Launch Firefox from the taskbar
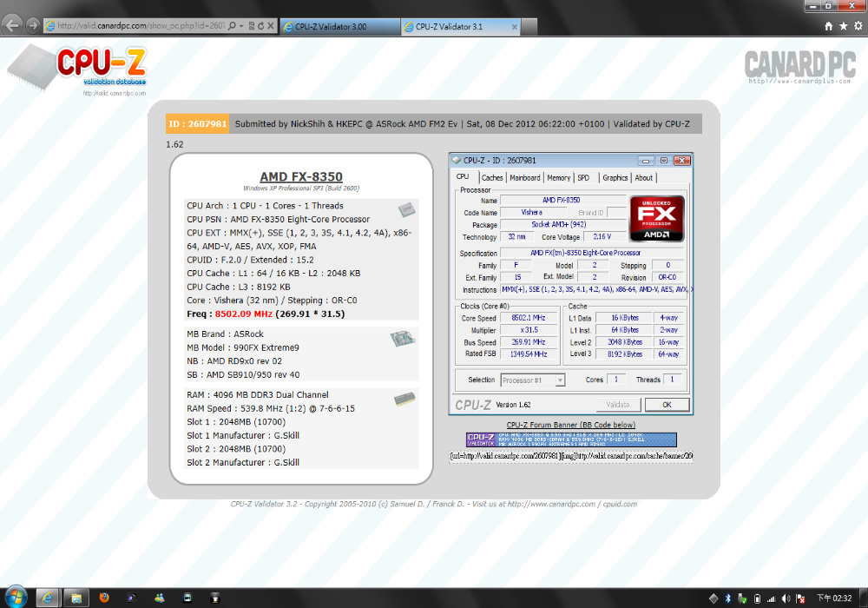This screenshot has width=868, height=608. 104,598
